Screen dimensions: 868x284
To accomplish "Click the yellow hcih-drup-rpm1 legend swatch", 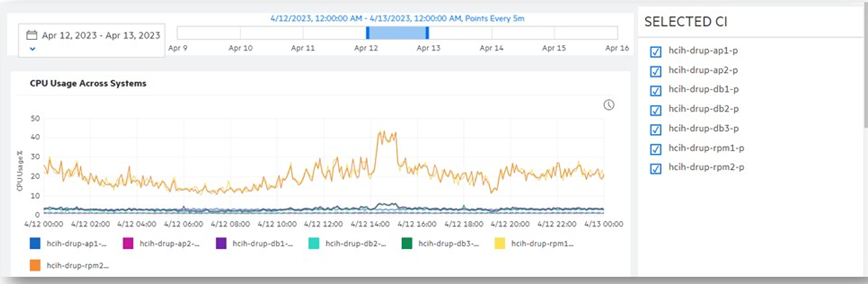I will coord(500,243).
